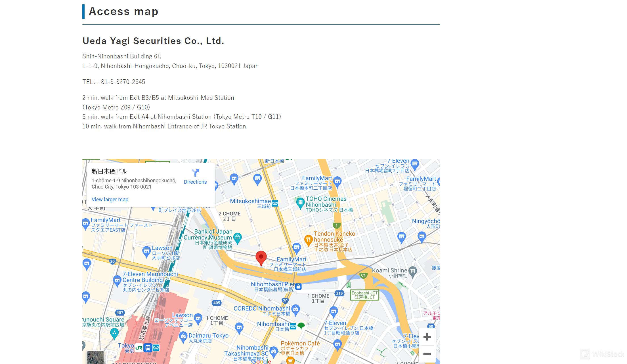Screen dimensions: 627x364
Task: Zoom out with the minus button
Action: [x=427, y=354]
